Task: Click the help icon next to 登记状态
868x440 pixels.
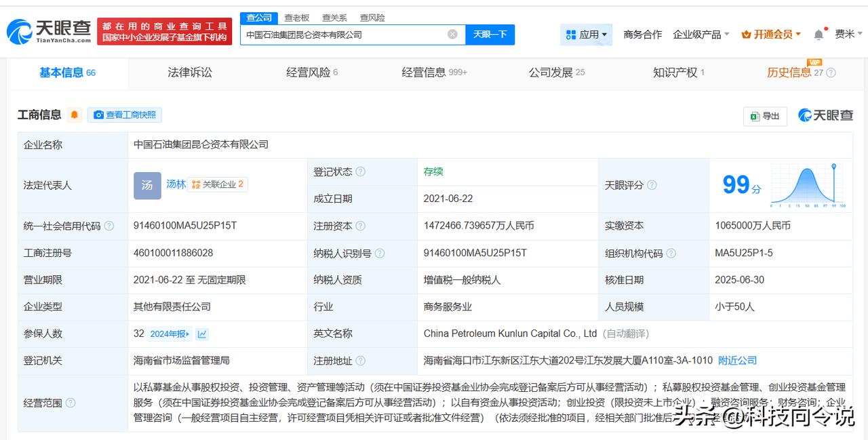Action: tap(361, 172)
